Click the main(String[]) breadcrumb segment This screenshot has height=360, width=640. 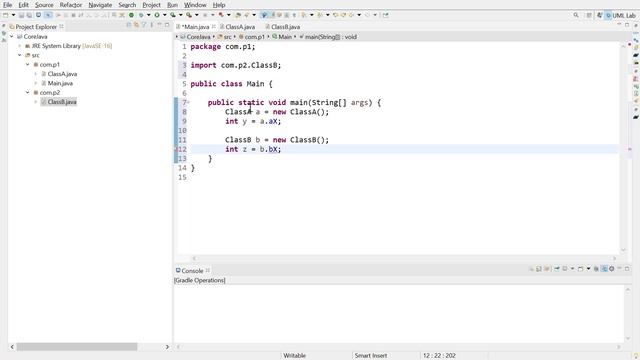tap(328, 37)
